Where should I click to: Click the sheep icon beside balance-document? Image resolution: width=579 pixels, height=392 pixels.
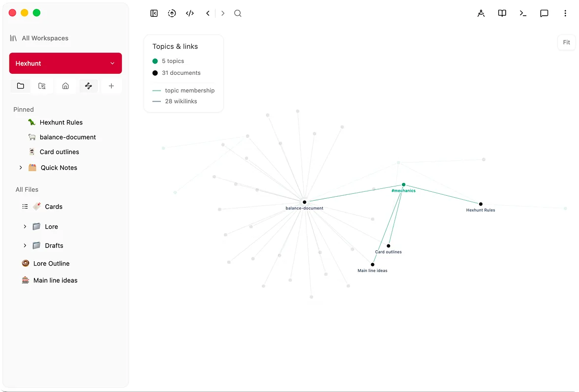32,137
